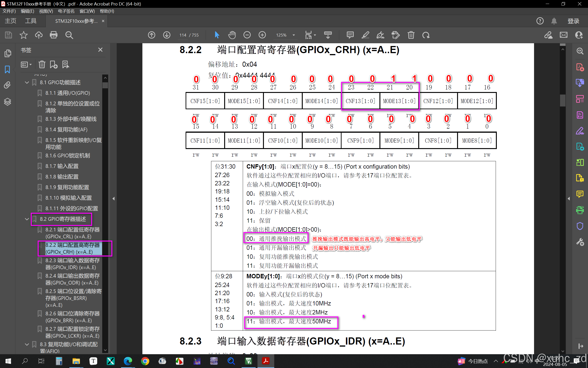Add the document to starred files
This screenshot has width=588, height=368.
(x=24, y=35)
